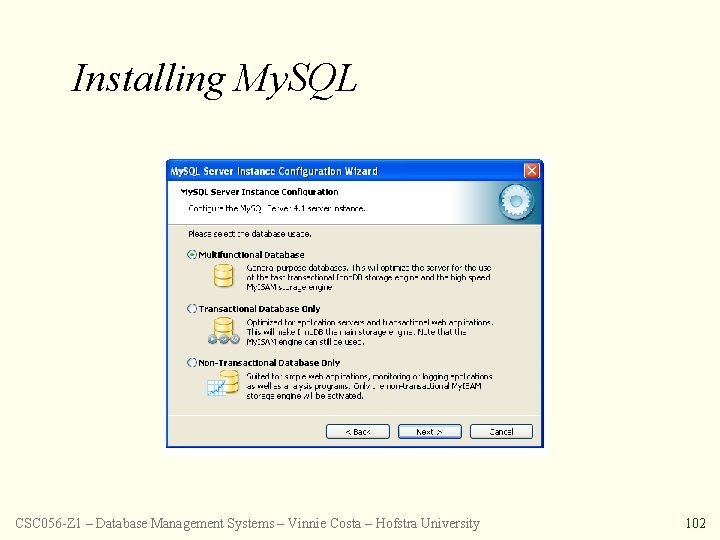The width and height of the screenshot is (720, 540).
Task: Click the gear icon in wizard header
Action: tap(516, 202)
